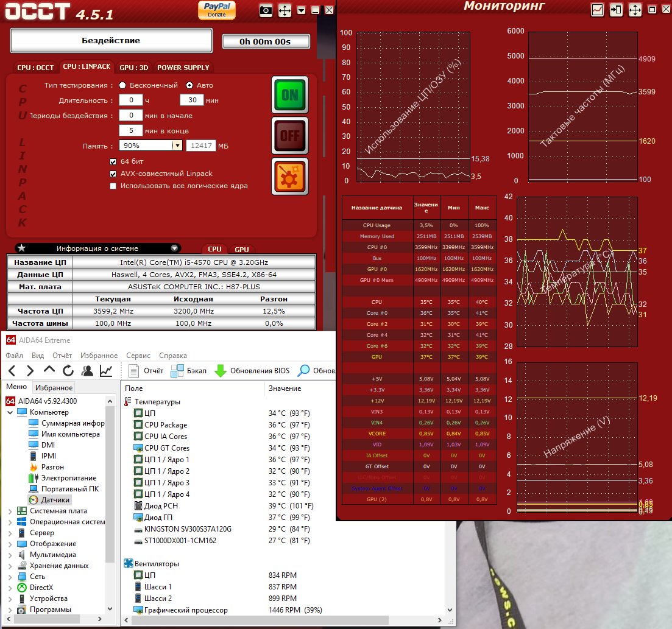Expand the Информация о системе dropdown
Image resolution: width=672 pixels, height=629 pixels.
click(x=174, y=248)
